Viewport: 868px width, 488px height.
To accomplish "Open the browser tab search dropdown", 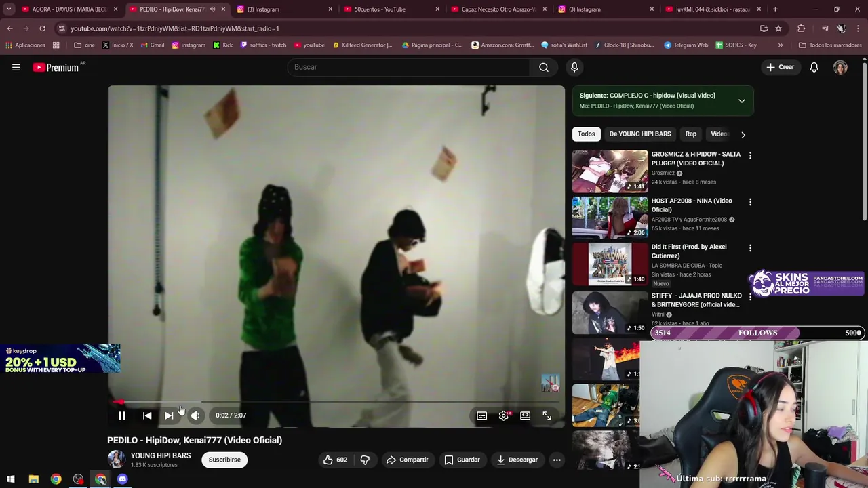I will coord(9,9).
